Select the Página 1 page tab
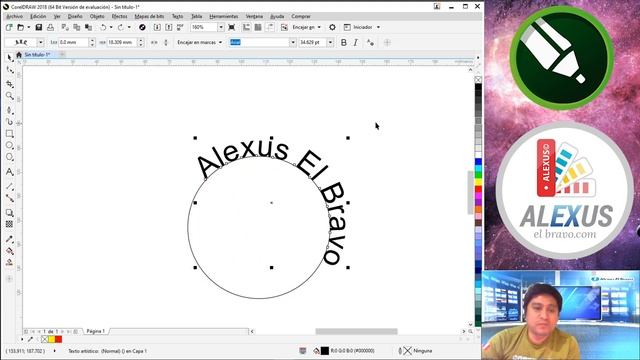The height and width of the screenshot is (360, 640). (96, 331)
